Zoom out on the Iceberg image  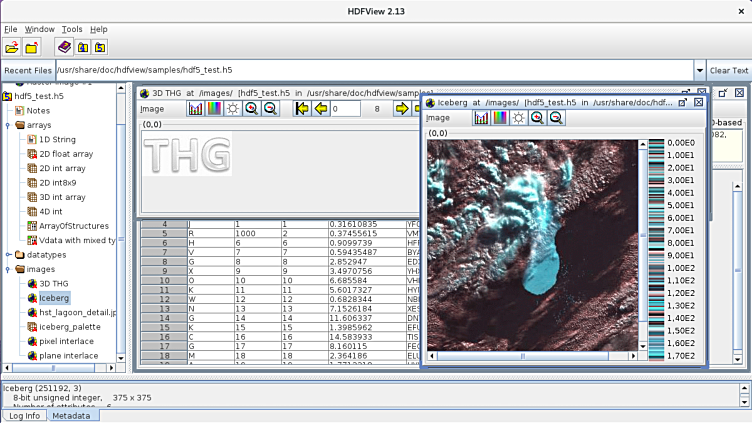556,118
